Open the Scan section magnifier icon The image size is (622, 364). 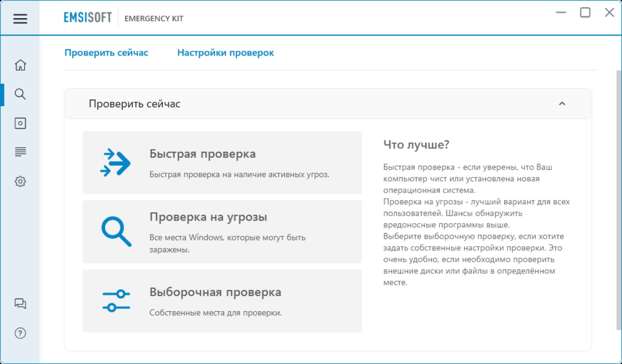(x=20, y=94)
